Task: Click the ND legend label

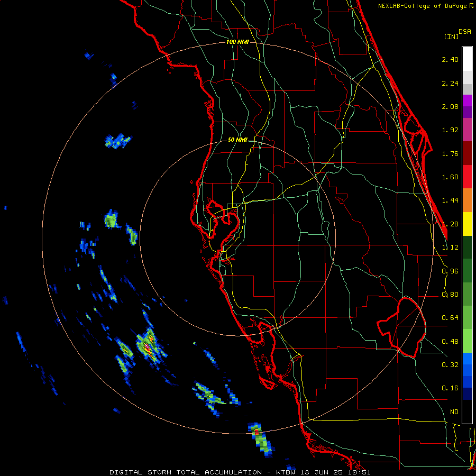Action: (454, 412)
